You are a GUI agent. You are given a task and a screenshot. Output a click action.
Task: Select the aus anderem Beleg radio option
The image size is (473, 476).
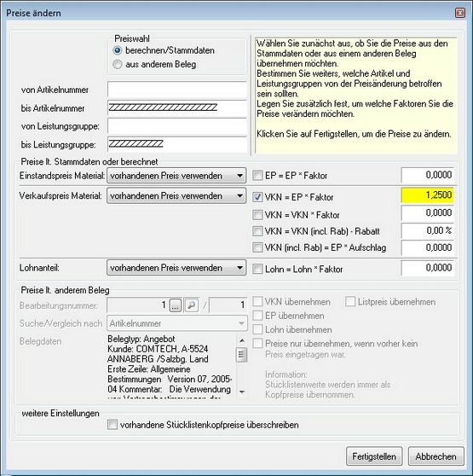(x=118, y=64)
